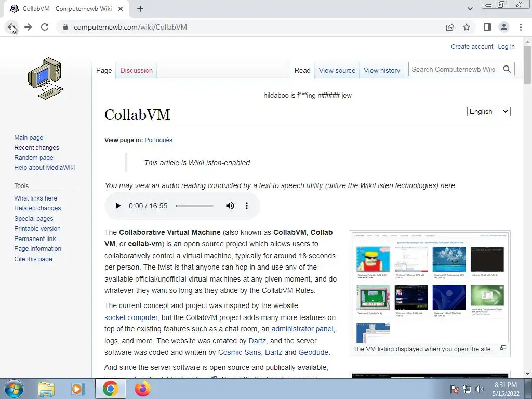Click the padlock site info icon
The width and height of the screenshot is (532, 399).
(x=65, y=27)
